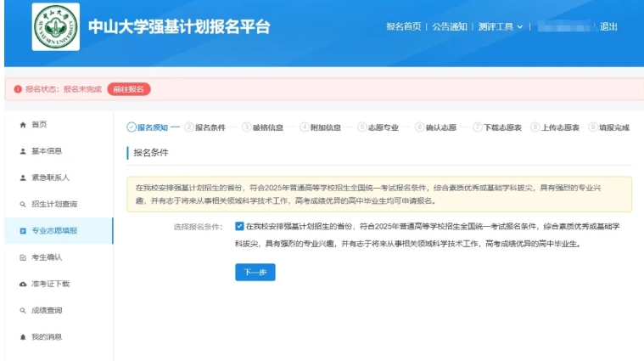Click the home icon beside 首页
The width and height of the screenshot is (644, 361).
[x=22, y=125]
